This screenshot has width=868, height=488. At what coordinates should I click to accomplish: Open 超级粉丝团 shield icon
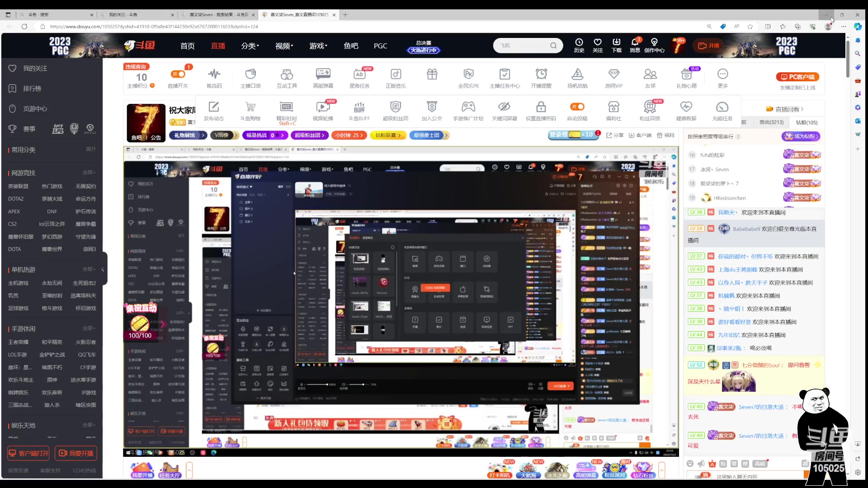coord(396,111)
